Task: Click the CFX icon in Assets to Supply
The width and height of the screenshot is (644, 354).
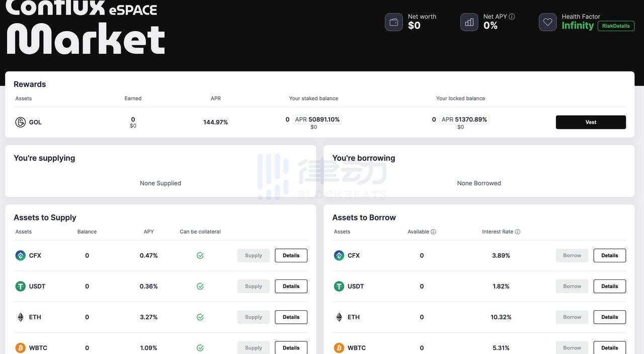Action: tap(20, 256)
